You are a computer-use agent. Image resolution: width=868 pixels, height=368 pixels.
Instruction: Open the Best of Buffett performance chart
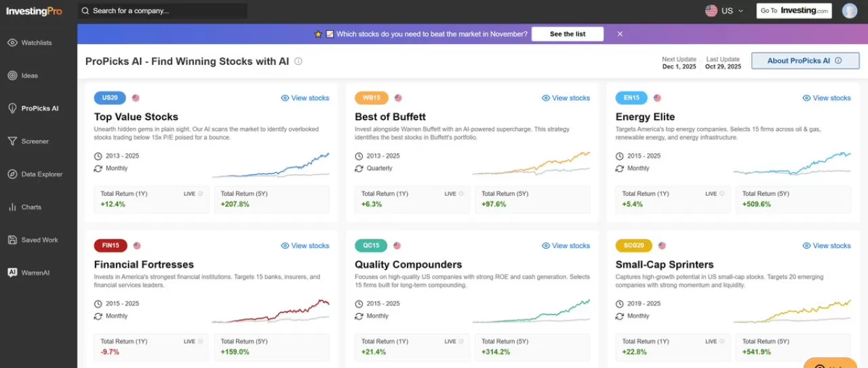(531, 164)
